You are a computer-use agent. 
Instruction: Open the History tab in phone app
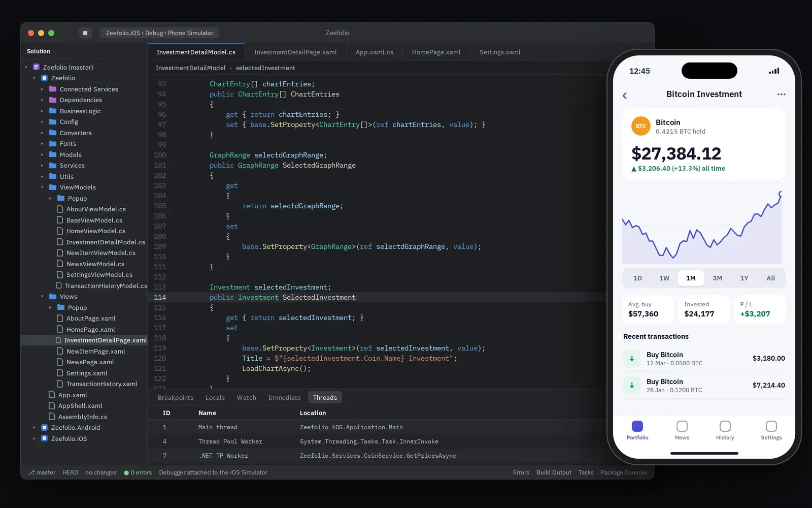725,430
